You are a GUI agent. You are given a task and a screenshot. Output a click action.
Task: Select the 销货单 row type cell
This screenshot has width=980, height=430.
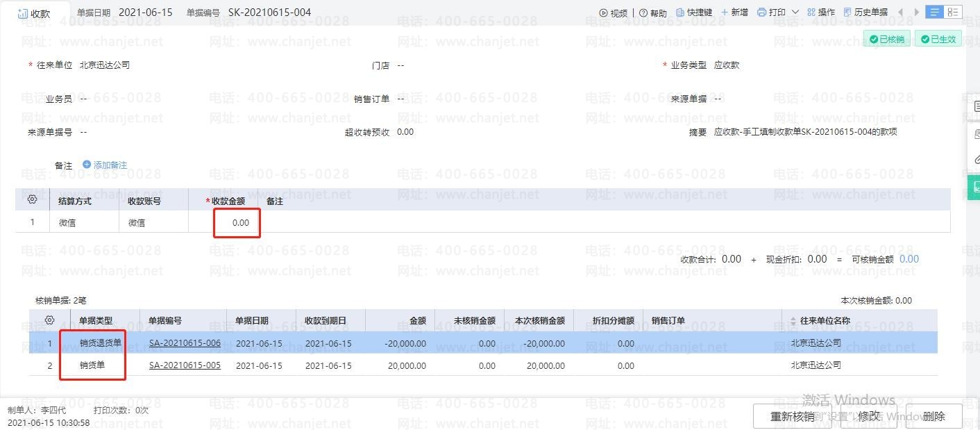point(92,365)
